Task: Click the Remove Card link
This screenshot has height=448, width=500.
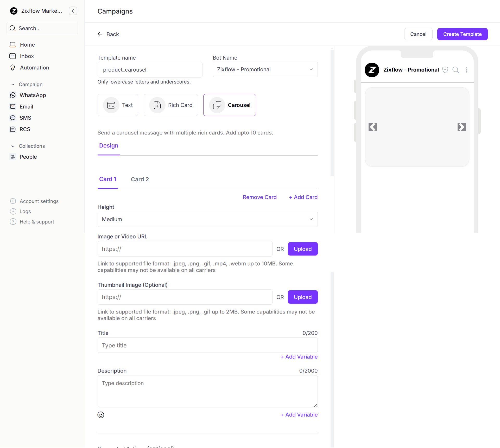Action: [260, 197]
